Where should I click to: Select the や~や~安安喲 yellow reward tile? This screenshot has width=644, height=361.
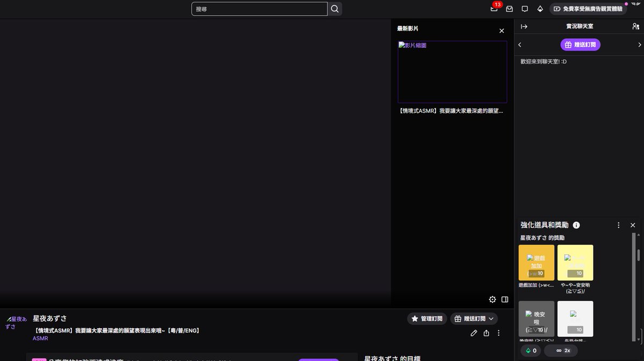(575, 263)
